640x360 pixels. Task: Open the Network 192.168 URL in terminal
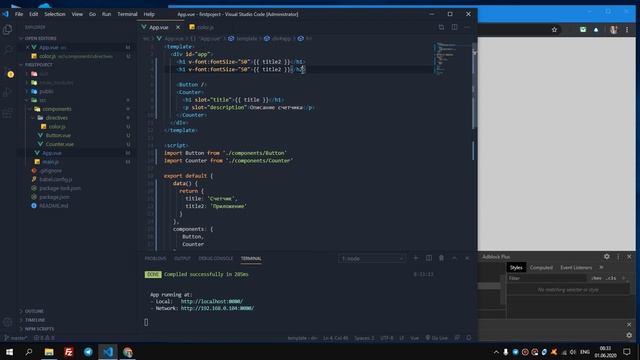217,308
